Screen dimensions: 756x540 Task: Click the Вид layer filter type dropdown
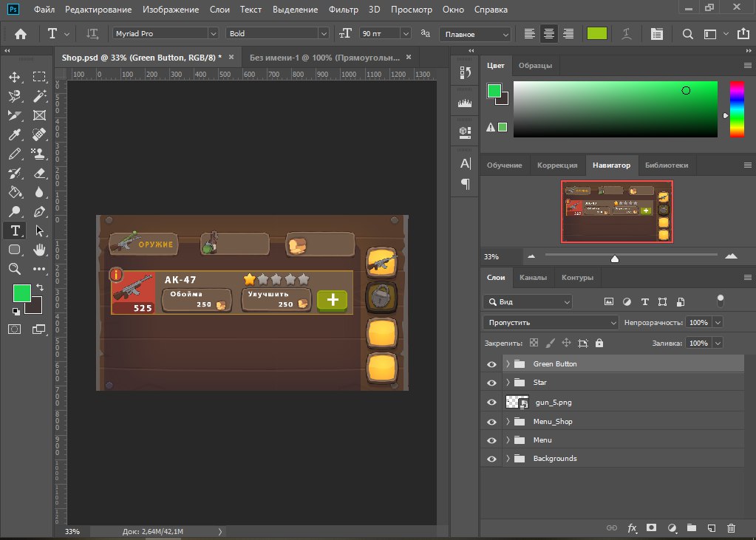[x=528, y=302]
